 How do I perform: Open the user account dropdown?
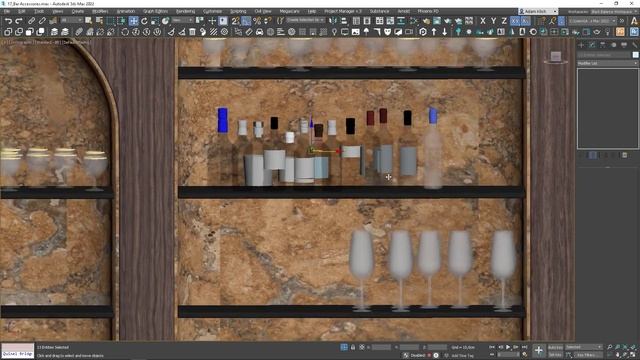pos(538,11)
